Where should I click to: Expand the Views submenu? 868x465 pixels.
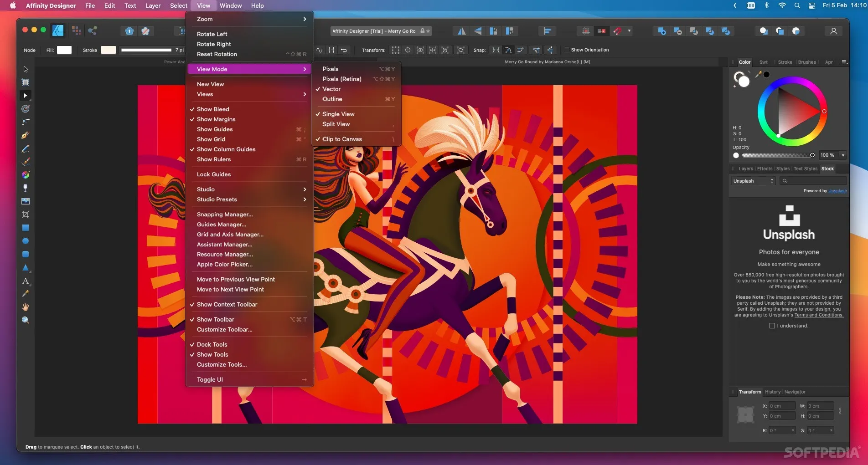coord(249,94)
